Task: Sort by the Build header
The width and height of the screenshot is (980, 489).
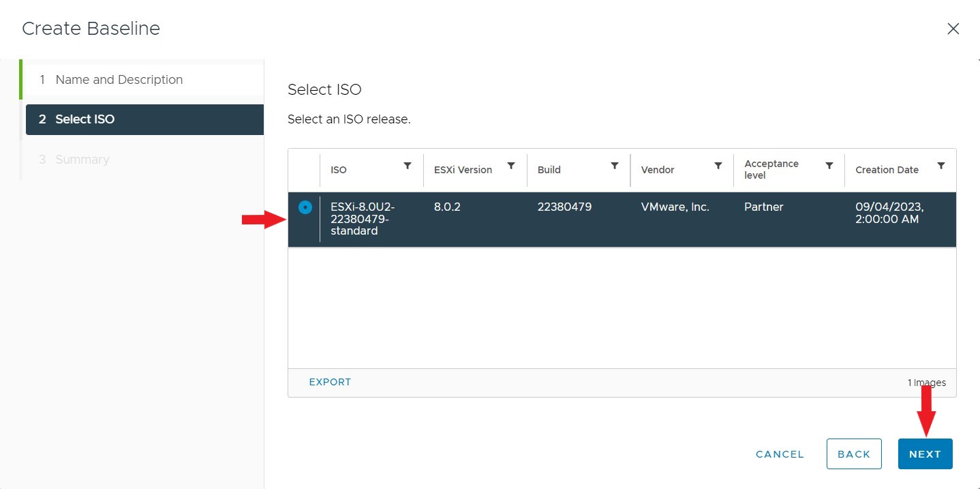Action: pos(549,170)
